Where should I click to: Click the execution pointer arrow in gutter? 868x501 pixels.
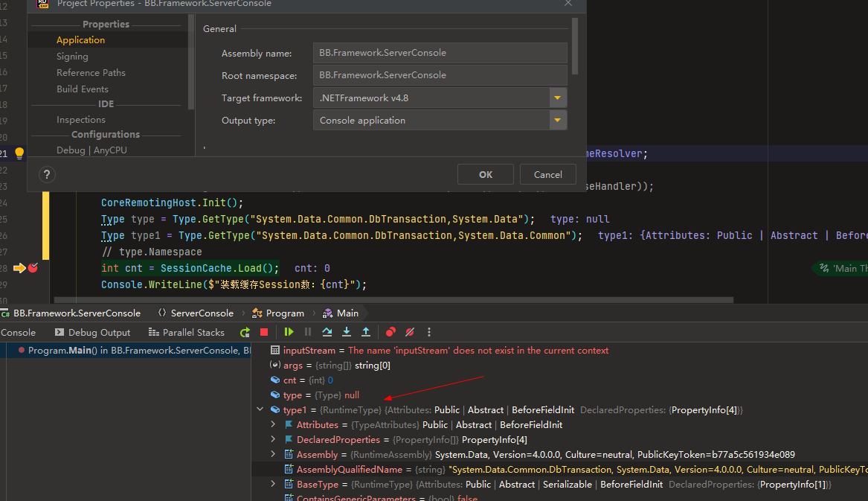click(x=19, y=268)
